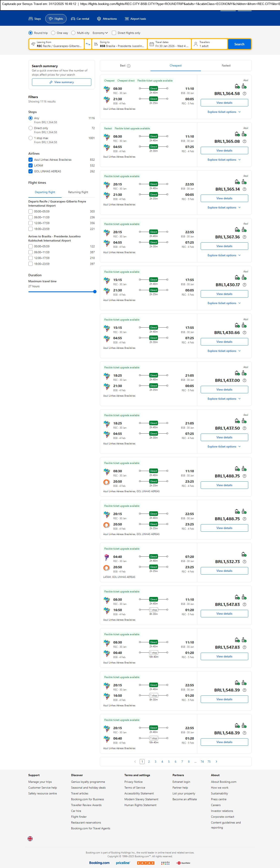The image size is (280, 868).
Task: Open the Returning flight times tab
Action: (78, 192)
